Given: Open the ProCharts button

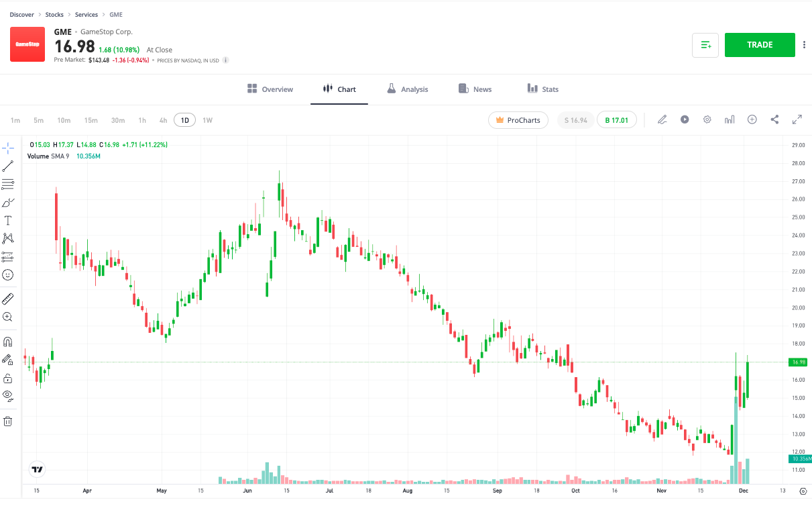Looking at the screenshot, I should click(518, 120).
